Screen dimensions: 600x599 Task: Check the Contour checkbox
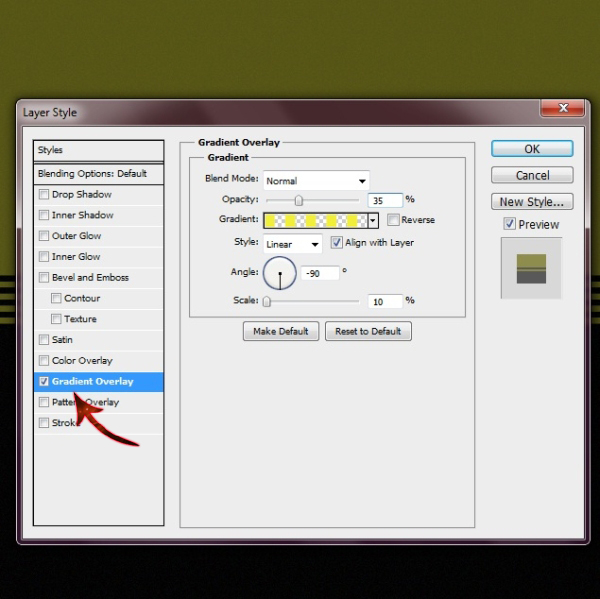56,298
